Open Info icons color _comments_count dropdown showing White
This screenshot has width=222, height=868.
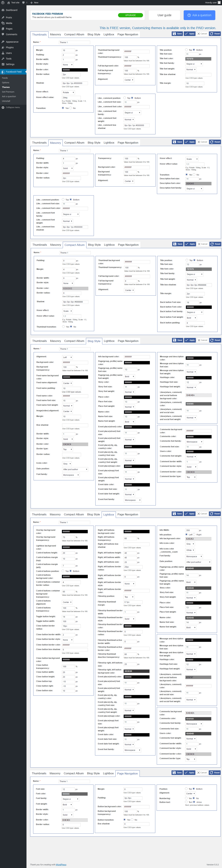[191, 550]
